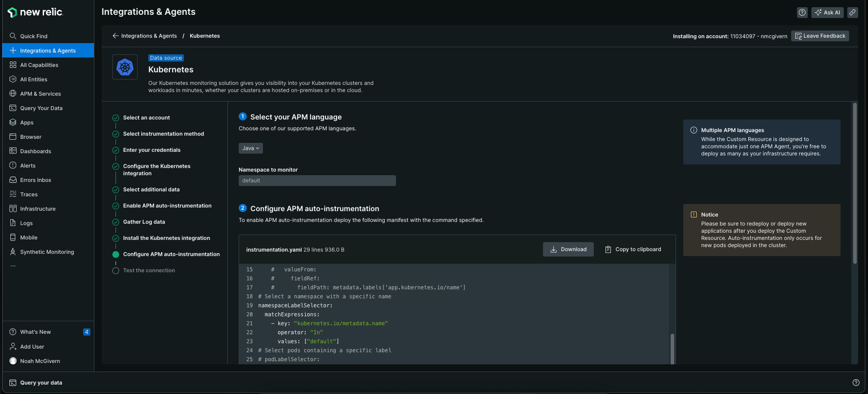Click the help question mark icon at top right
The width and height of the screenshot is (868, 394).
click(x=802, y=13)
